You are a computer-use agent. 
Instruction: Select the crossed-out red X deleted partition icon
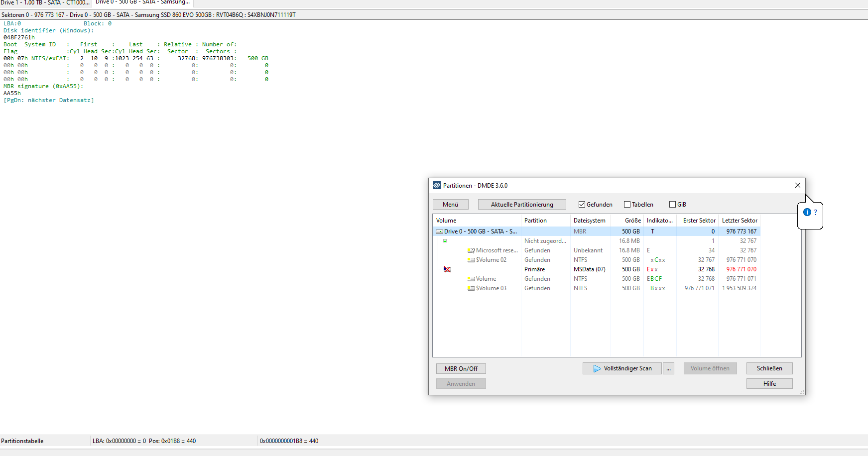pos(447,269)
